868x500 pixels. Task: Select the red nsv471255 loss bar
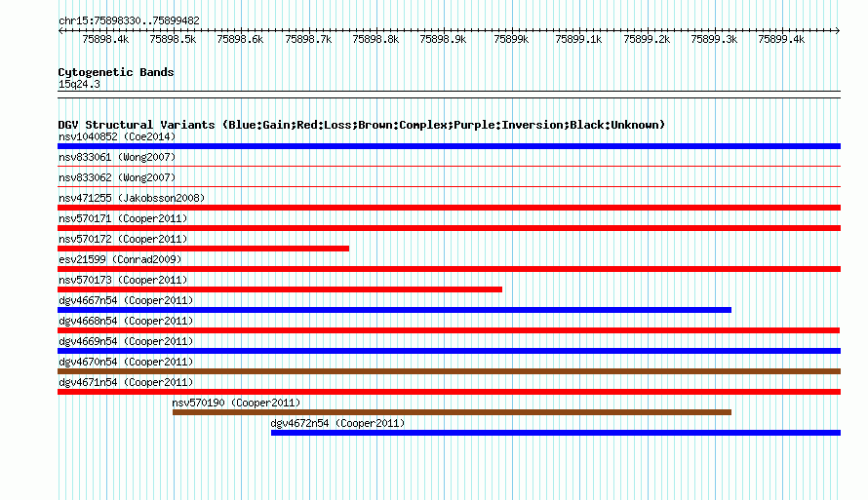coord(449,208)
